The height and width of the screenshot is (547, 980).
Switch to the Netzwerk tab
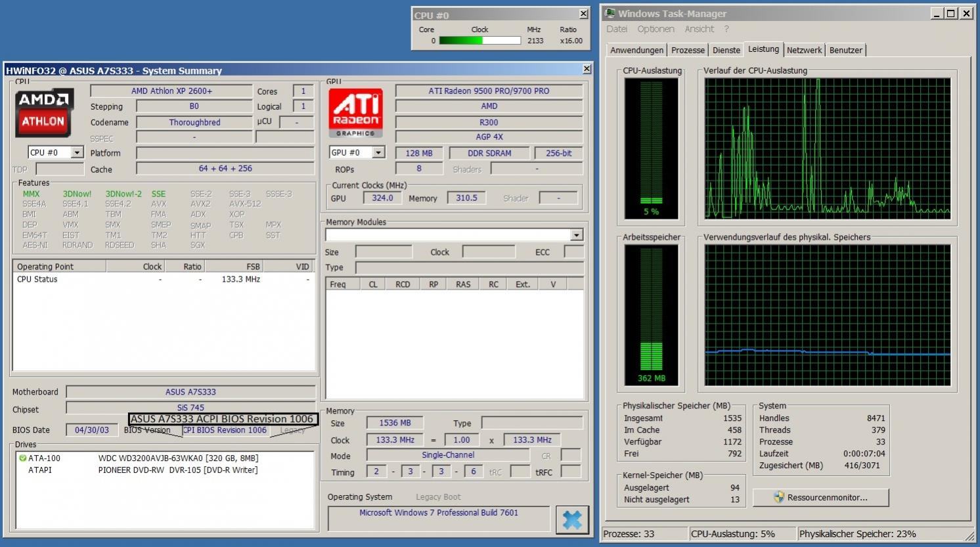pos(804,50)
